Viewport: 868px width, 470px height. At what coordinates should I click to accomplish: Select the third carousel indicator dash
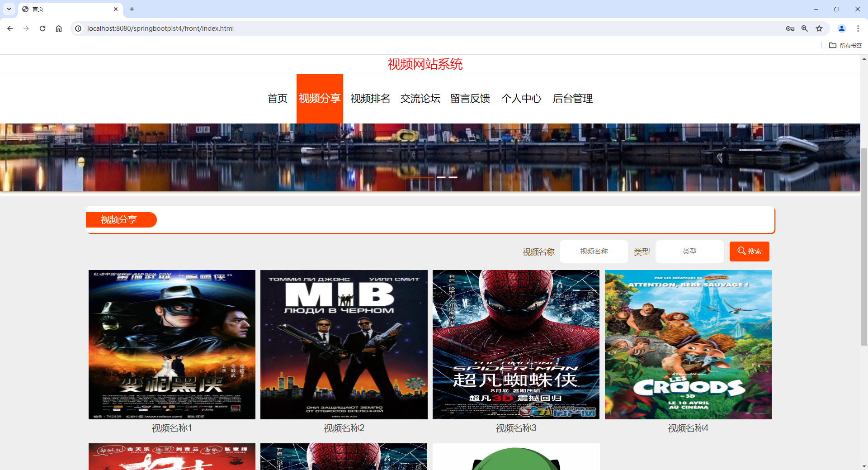[453, 177]
